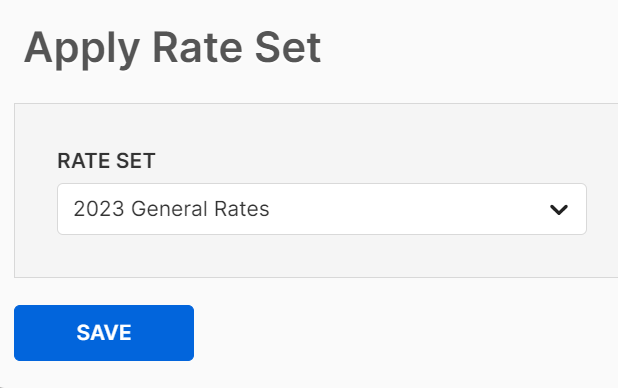Click the word 'Set' in the heading
The height and width of the screenshot is (388, 618).
[288, 48]
